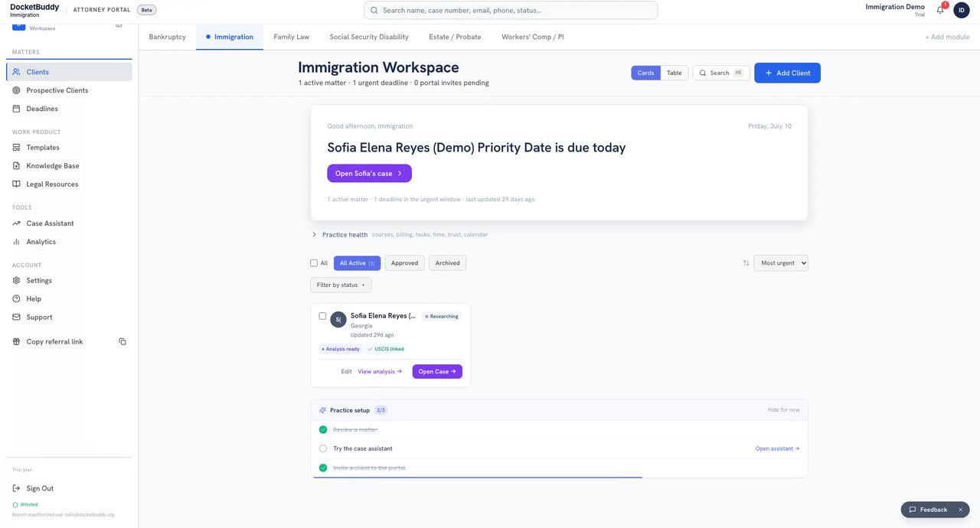Follow the View analysis link

pyautogui.click(x=380, y=372)
